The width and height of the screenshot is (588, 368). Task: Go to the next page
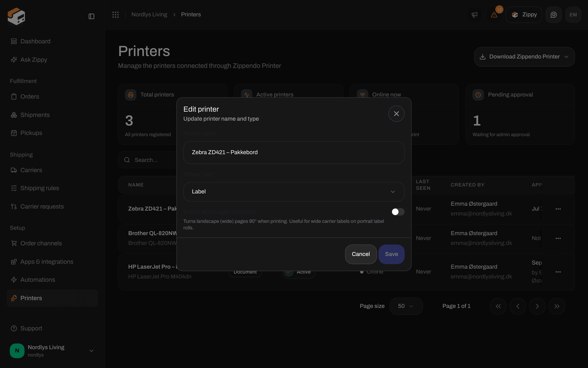(537, 306)
